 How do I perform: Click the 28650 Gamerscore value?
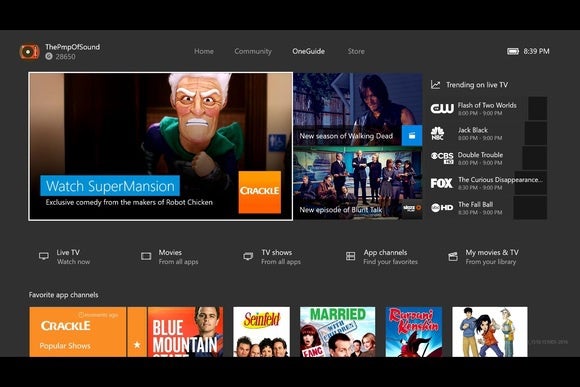point(65,57)
